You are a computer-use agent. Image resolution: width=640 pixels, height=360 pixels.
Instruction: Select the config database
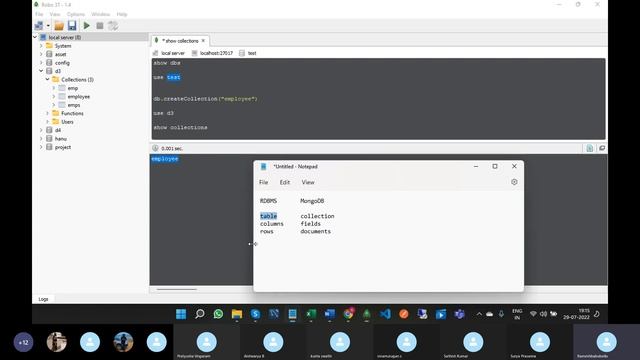62,63
